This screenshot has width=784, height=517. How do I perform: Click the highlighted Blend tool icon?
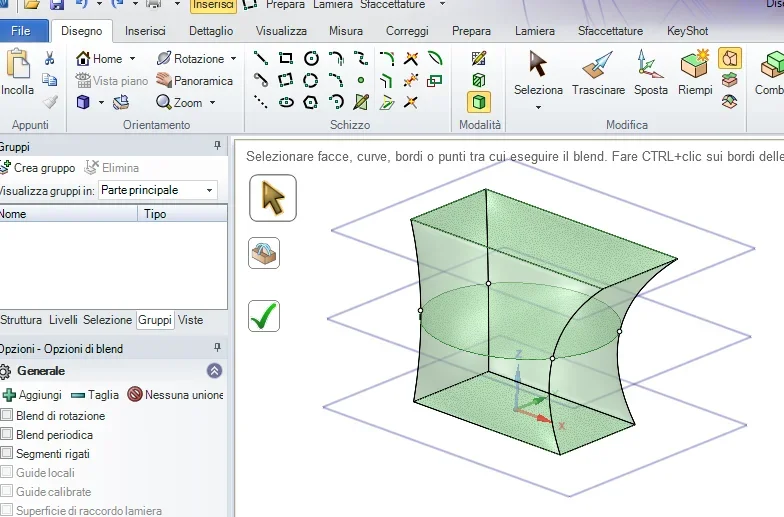point(730,58)
